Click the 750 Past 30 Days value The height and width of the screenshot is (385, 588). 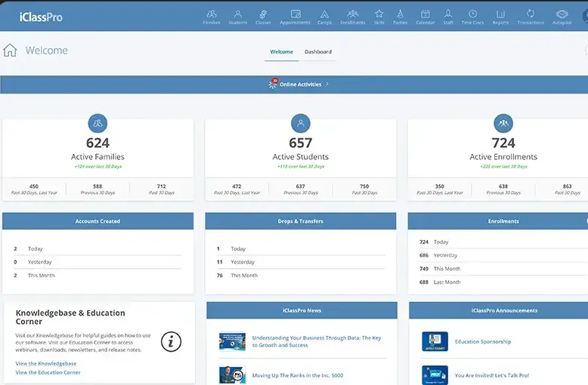[364, 186]
